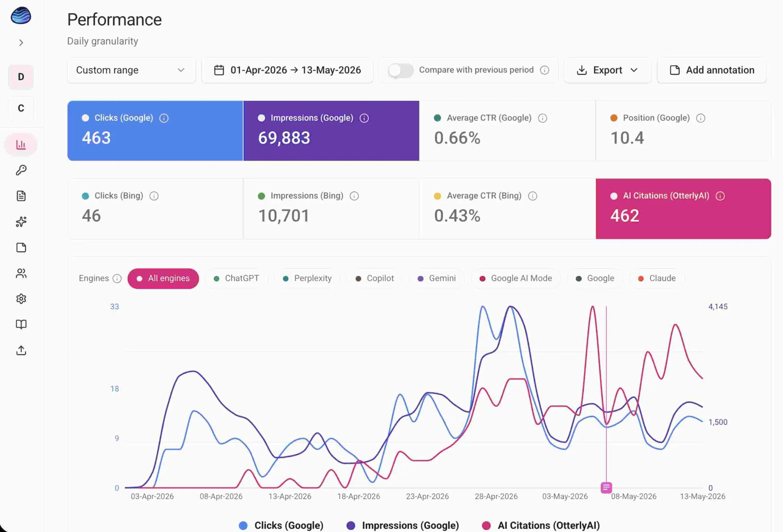
Task: Toggle Impressions (Google) in chart legend
Action: tap(403, 525)
